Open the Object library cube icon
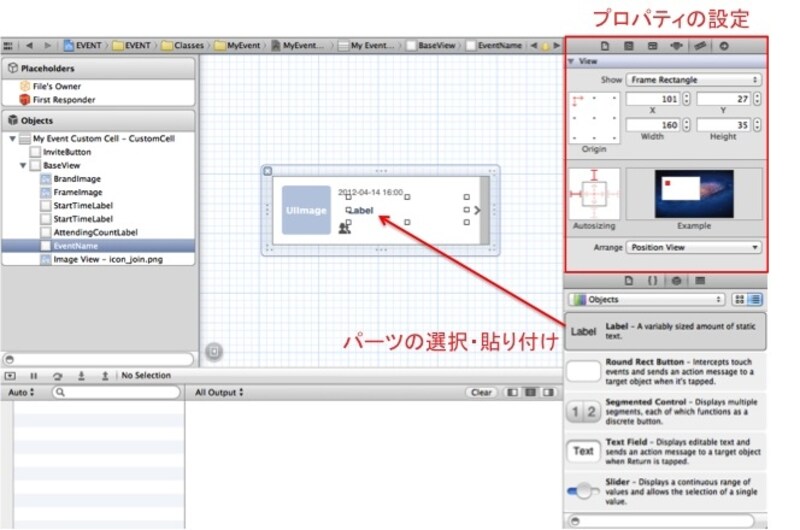The width and height of the screenshot is (800, 530). pyautogui.click(x=674, y=280)
